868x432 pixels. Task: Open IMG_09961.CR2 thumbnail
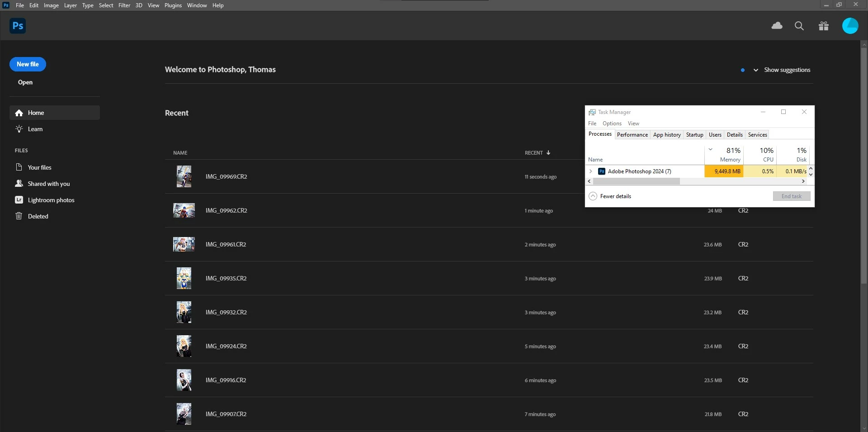click(184, 244)
